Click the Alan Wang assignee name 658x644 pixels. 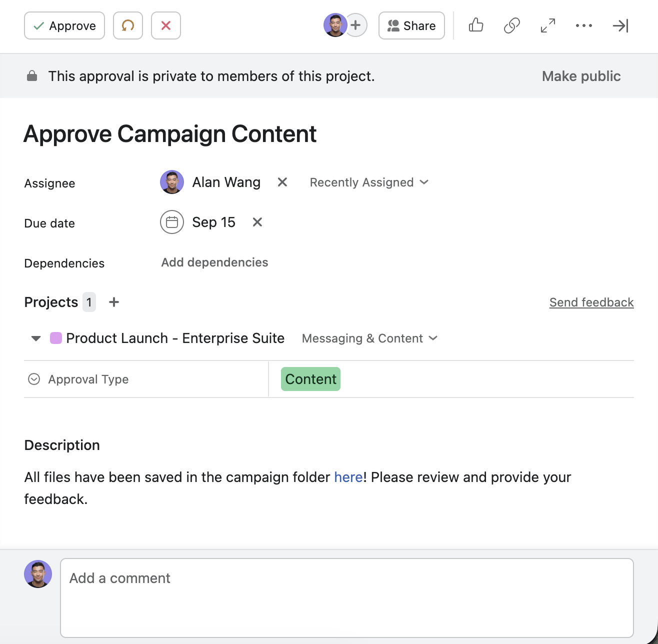pos(226,182)
